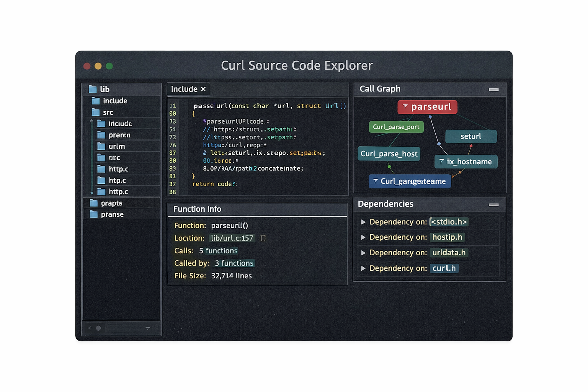Open the sidebar footer dropdown arrow
This screenshot has width=588, height=392.
click(x=147, y=328)
